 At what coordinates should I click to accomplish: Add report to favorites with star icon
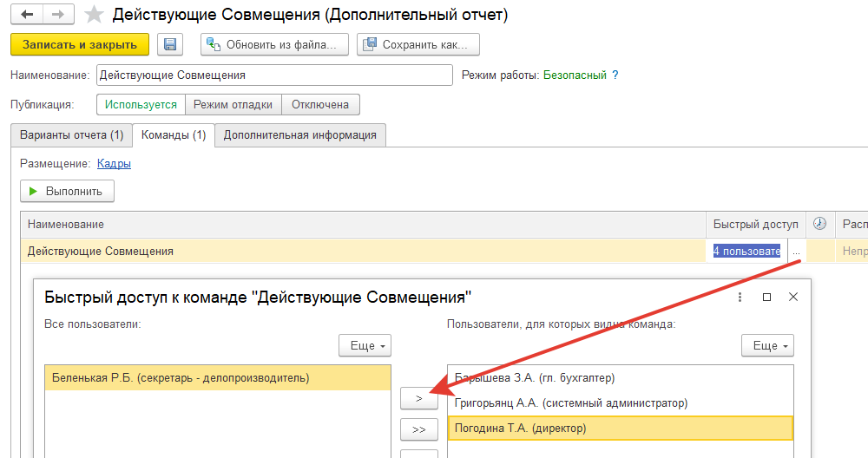tap(94, 15)
